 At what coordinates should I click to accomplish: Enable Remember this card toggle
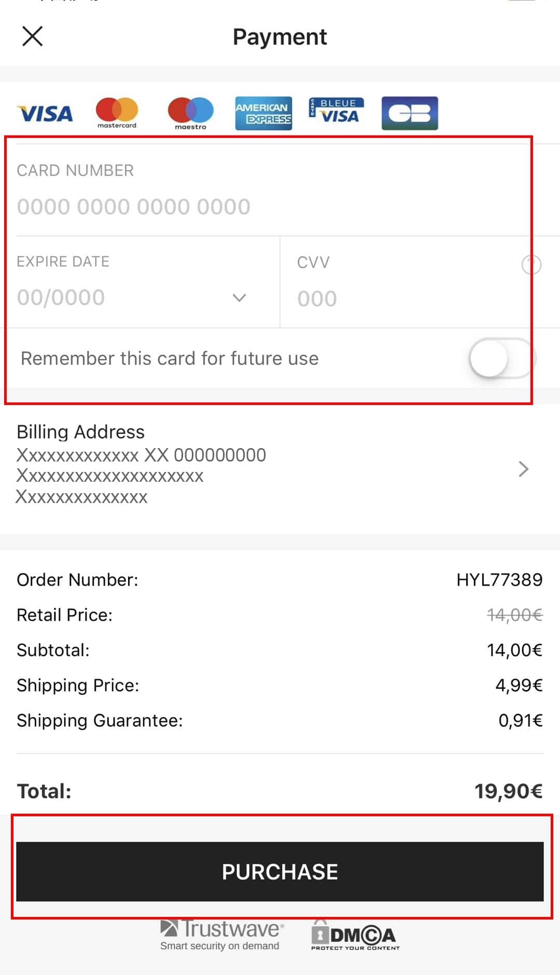pos(501,358)
